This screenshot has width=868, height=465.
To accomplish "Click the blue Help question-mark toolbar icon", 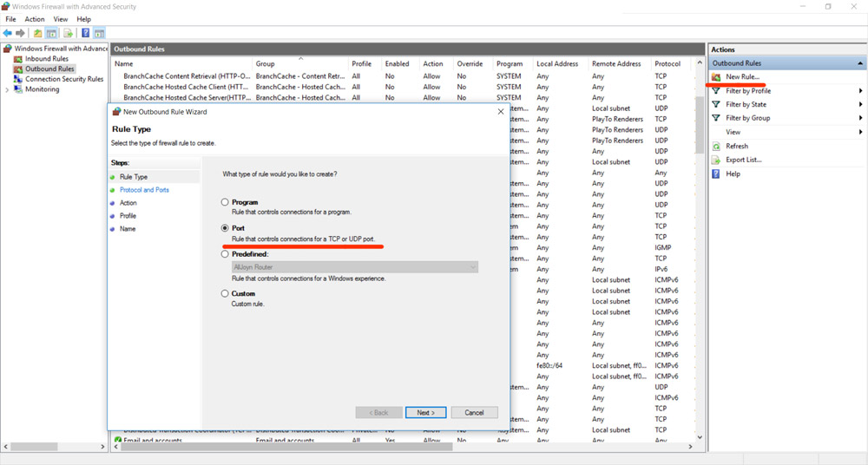I will (x=85, y=33).
